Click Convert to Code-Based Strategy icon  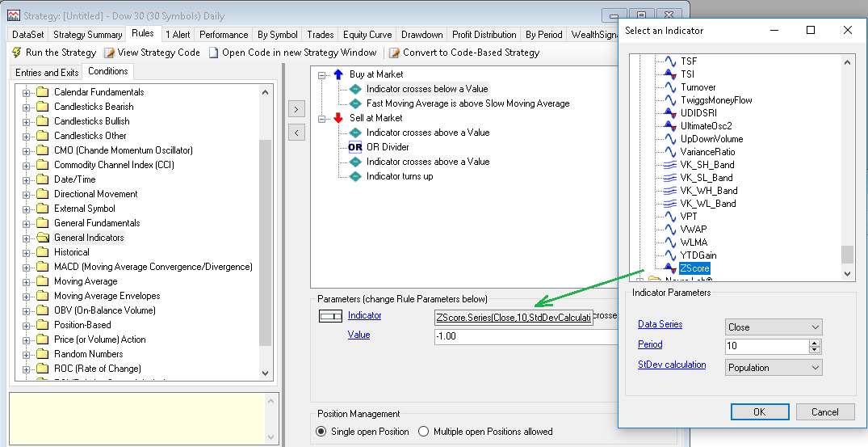click(395, 53)
